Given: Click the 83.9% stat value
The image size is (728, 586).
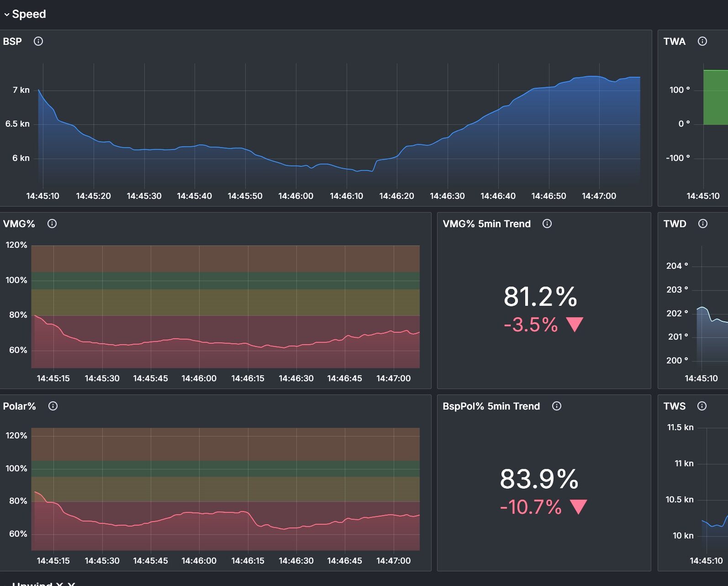Looking at the screenshot, I should pyautogui.click(x=539, y=479).
